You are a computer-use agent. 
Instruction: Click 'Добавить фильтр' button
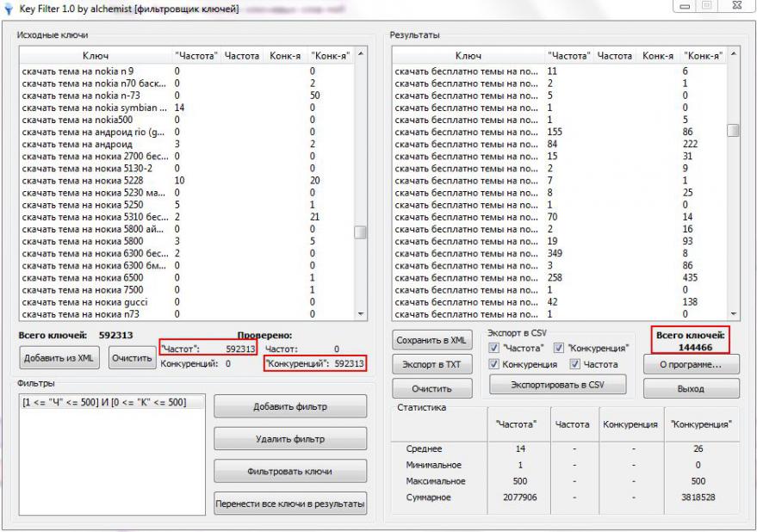coord(290,406)
